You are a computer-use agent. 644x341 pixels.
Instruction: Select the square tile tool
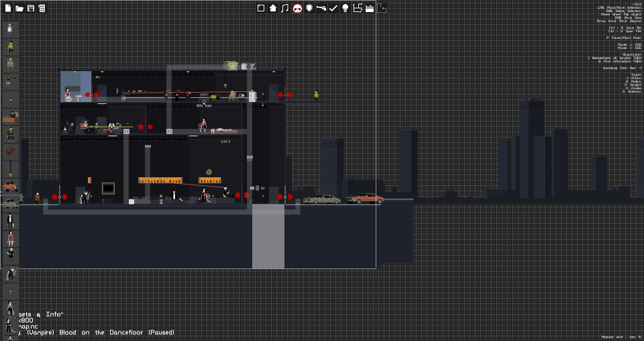[261, 8]
